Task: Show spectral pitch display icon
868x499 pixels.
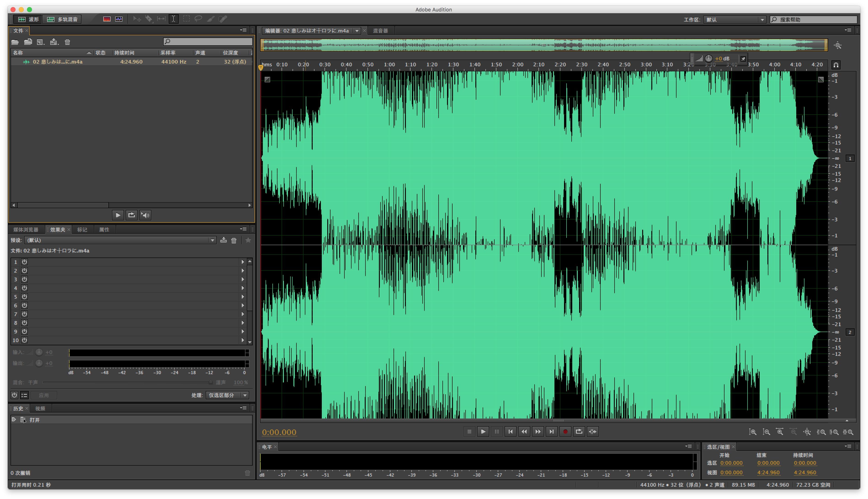Action: (119, 19)
